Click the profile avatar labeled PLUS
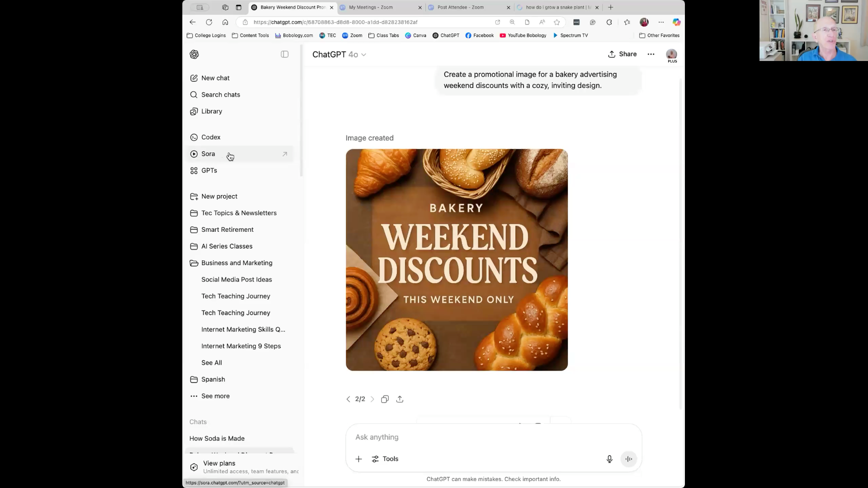The width and height of the screenshot is (868, 488). pyautogui.click(x=672, y=55)
